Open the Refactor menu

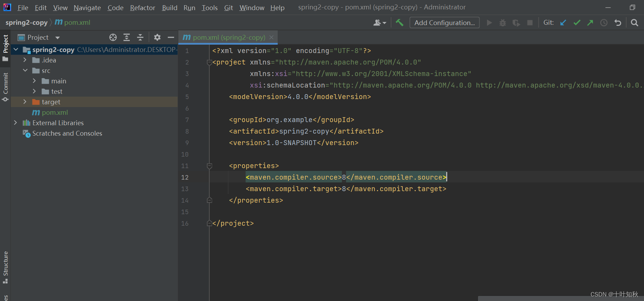143,8
